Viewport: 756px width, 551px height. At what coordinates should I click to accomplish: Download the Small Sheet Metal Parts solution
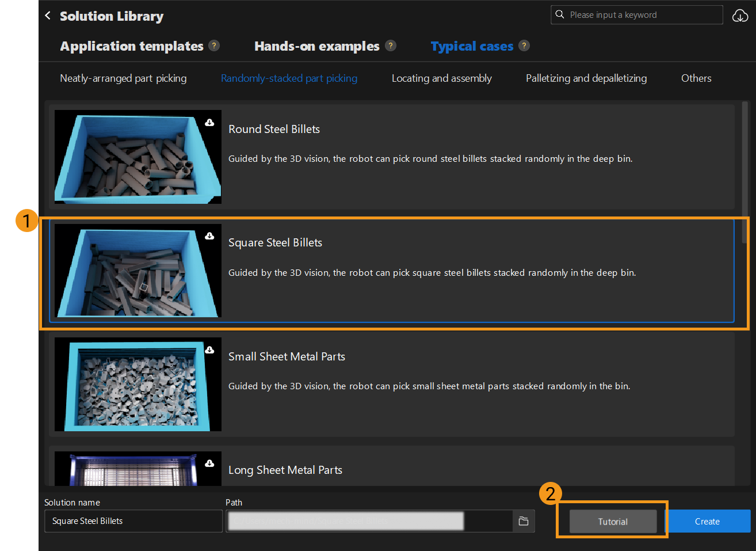[x=209, y=349]
